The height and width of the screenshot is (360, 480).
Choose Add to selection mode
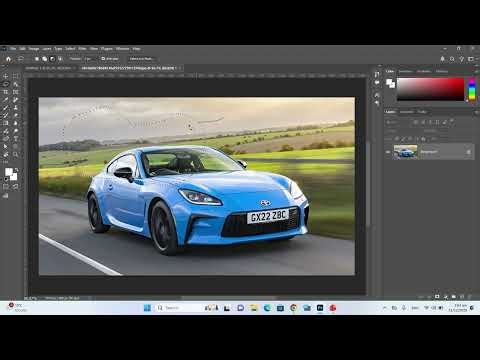44,59
